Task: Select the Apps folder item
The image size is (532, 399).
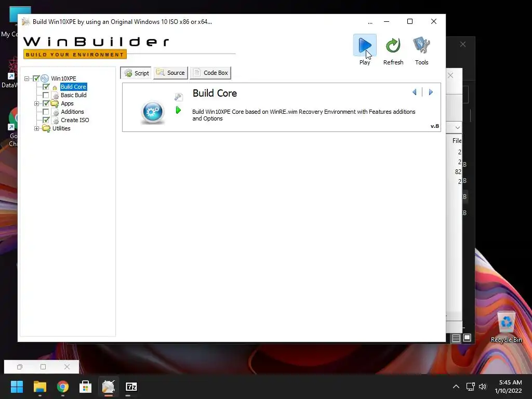Action: (67, 103)
